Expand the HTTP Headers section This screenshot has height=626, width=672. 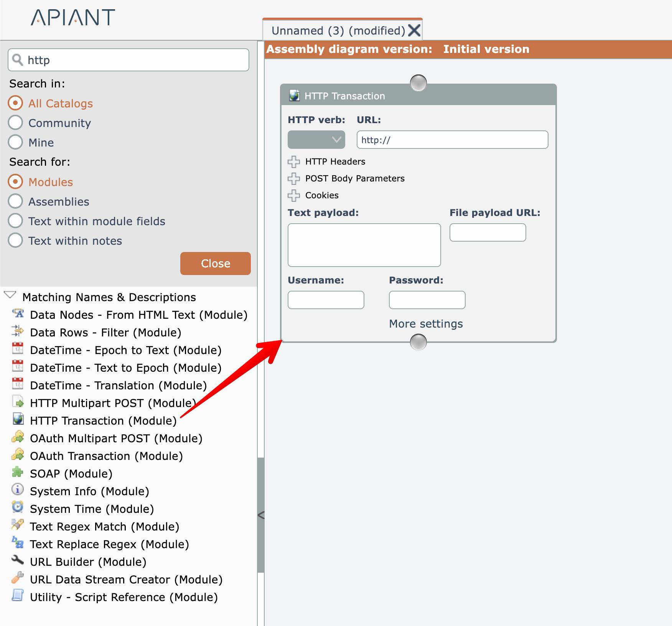coord(294,162)
